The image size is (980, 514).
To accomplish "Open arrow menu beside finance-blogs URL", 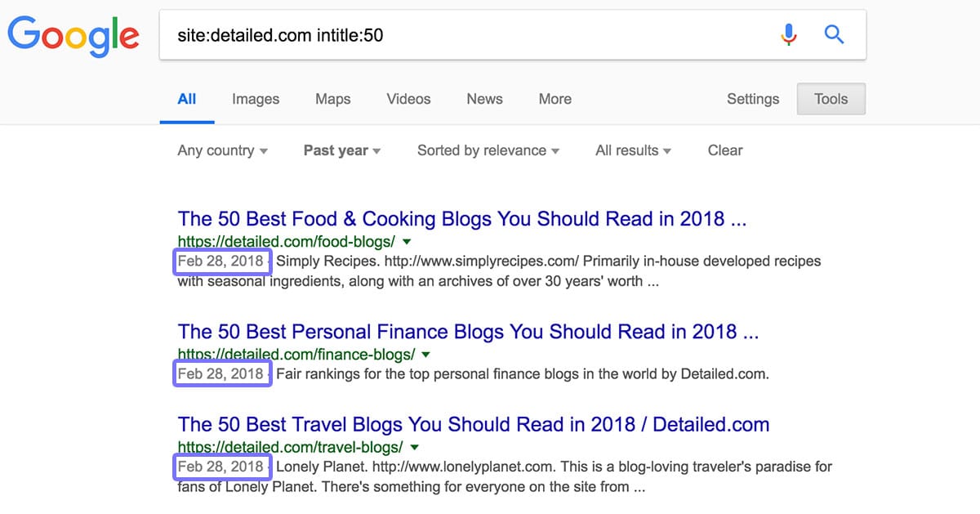I will click(x=425, y=355).
